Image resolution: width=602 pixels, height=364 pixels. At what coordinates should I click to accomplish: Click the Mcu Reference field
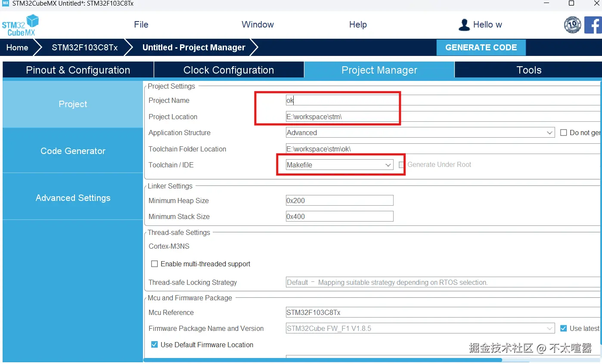click(444, 312)
